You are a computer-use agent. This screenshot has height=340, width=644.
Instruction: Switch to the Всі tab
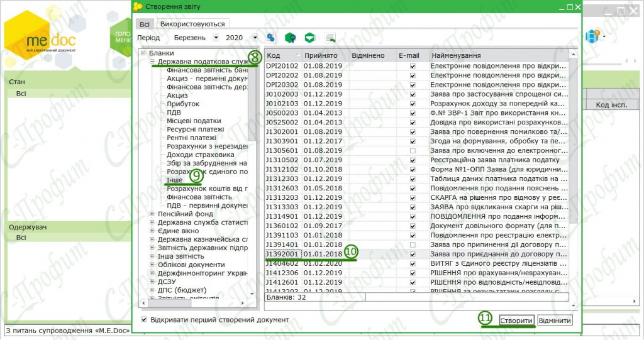pos(144,25)
